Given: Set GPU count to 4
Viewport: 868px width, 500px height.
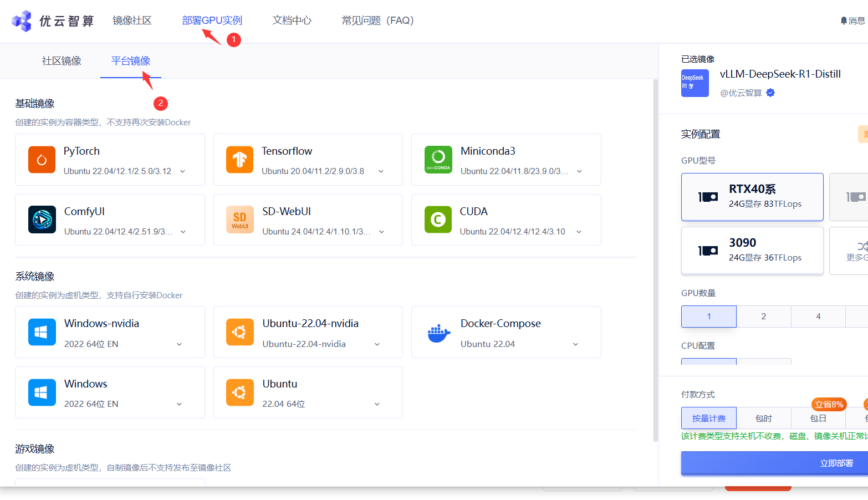Looking at the screenshot, I should click(x=818, y=317).
